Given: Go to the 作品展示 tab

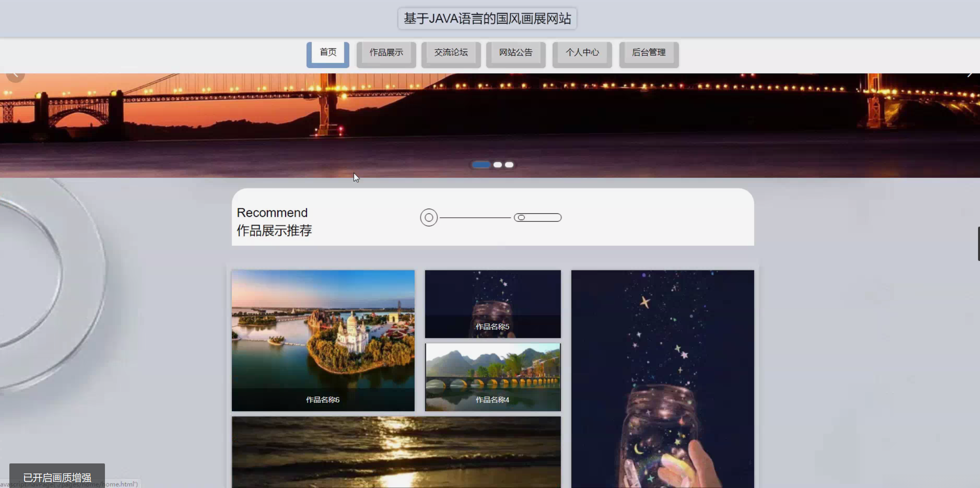Looking at the screenshot, I should pos(386,53).
